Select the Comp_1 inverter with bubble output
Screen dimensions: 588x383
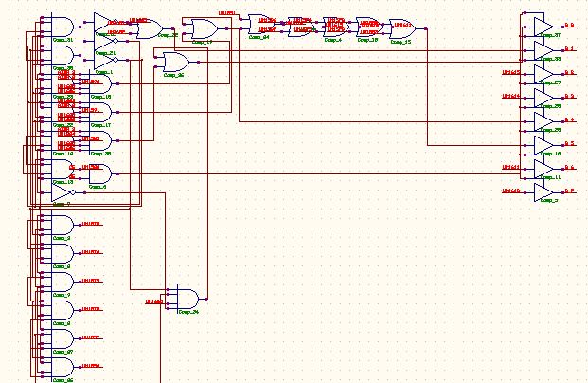pyautogui.click(x=105, y=60)
